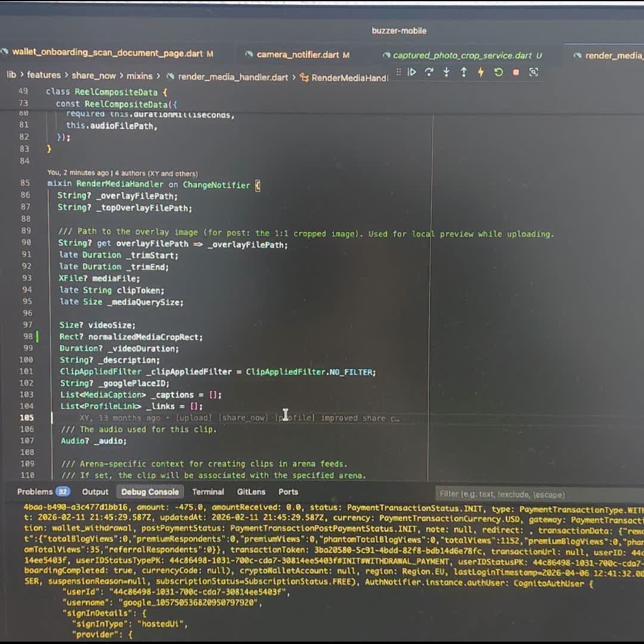
Task: Click the debug Continue button
Action: coord(411,72)
